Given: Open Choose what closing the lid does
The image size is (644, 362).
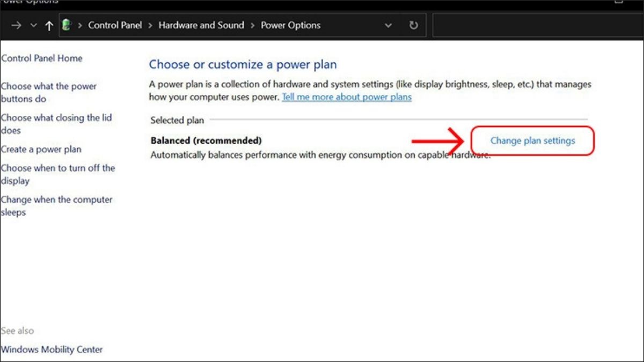Looking at the screenshot, I should (56, 124).
